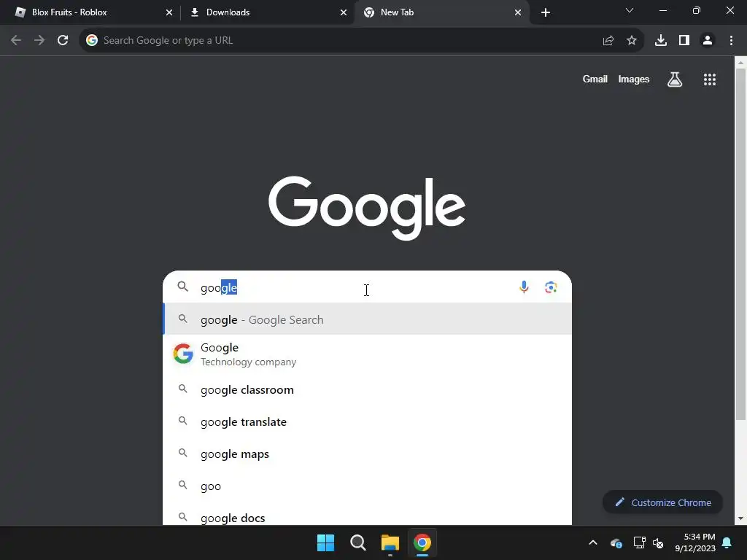Close the New Tab tab

click(x=518, y=12)
